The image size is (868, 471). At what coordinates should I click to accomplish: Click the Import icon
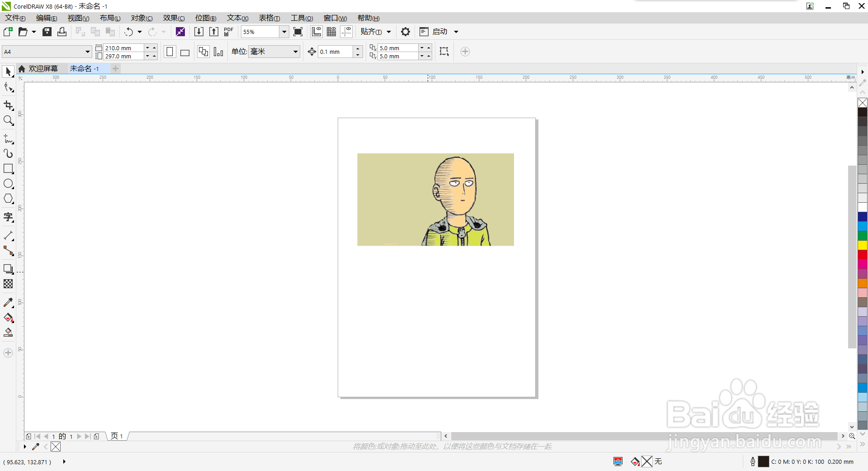point(198,32)
